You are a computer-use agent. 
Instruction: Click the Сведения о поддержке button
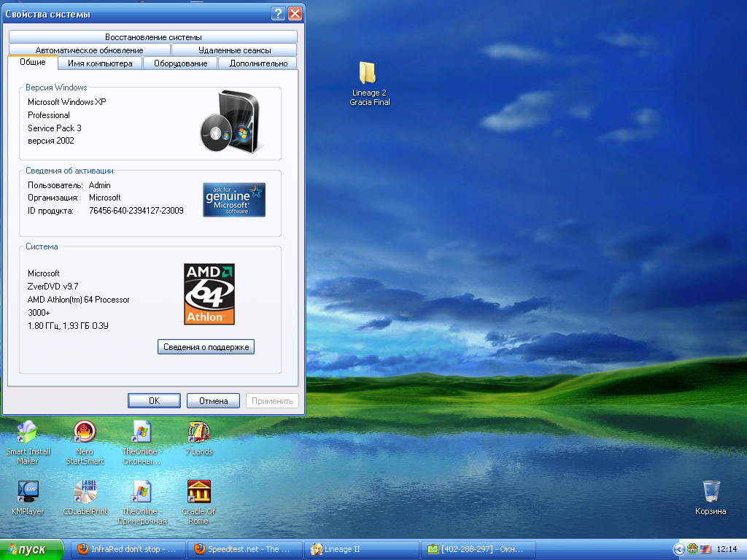click(206, 346)
